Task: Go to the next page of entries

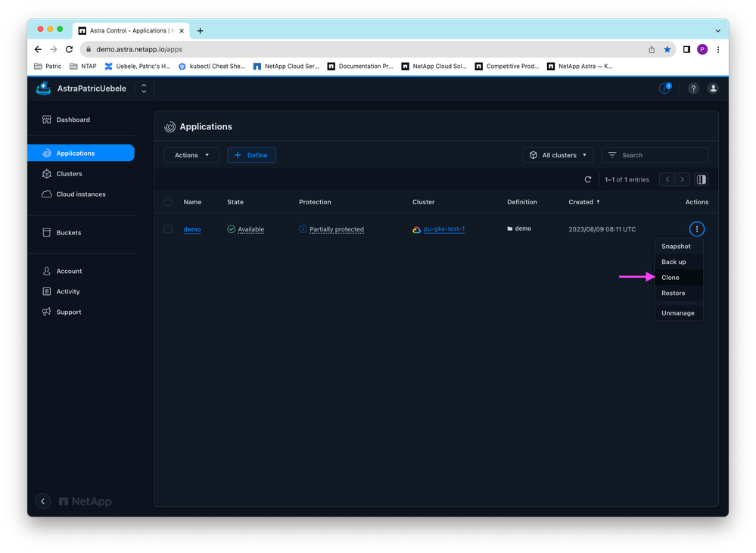Action: [x=683, y=179]
